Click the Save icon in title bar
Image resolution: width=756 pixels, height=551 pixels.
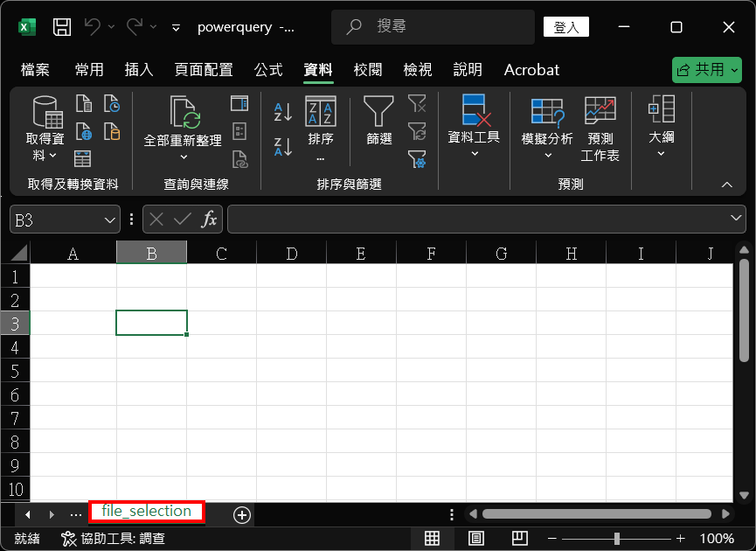[x=62, y=27]
